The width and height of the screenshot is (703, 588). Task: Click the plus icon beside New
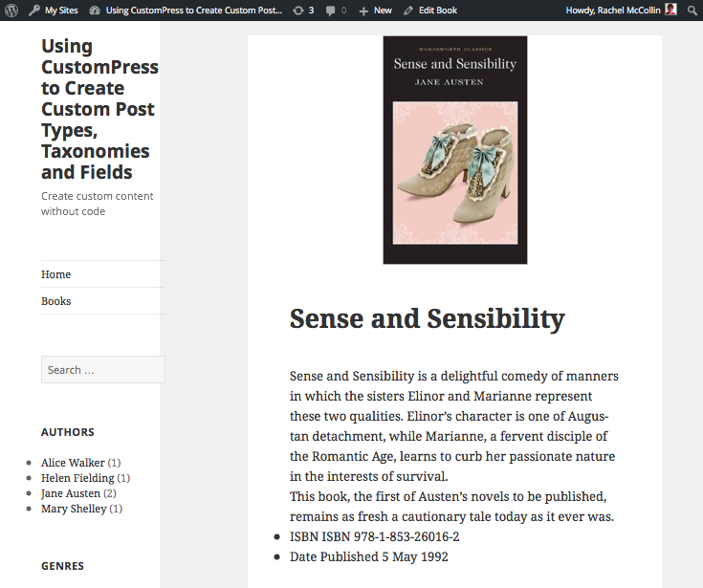[x=363, y=11]
